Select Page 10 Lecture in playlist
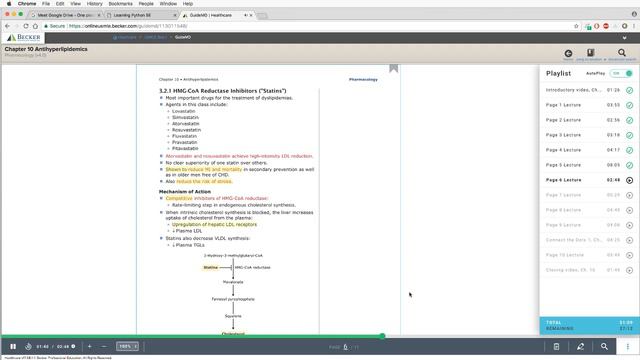 (589, 255)
